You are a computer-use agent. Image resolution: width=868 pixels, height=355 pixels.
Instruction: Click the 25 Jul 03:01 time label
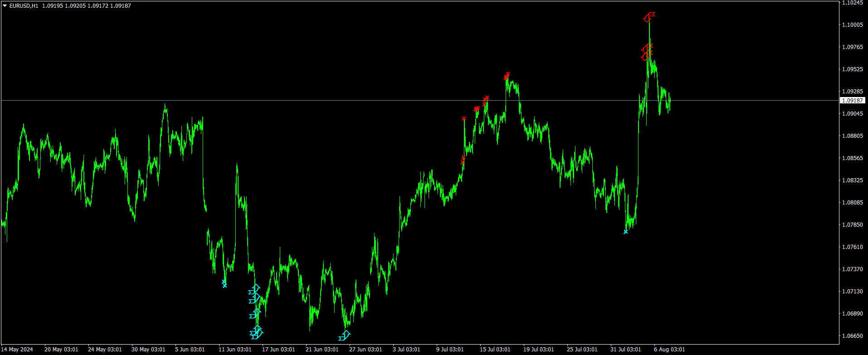coord(582,350)
